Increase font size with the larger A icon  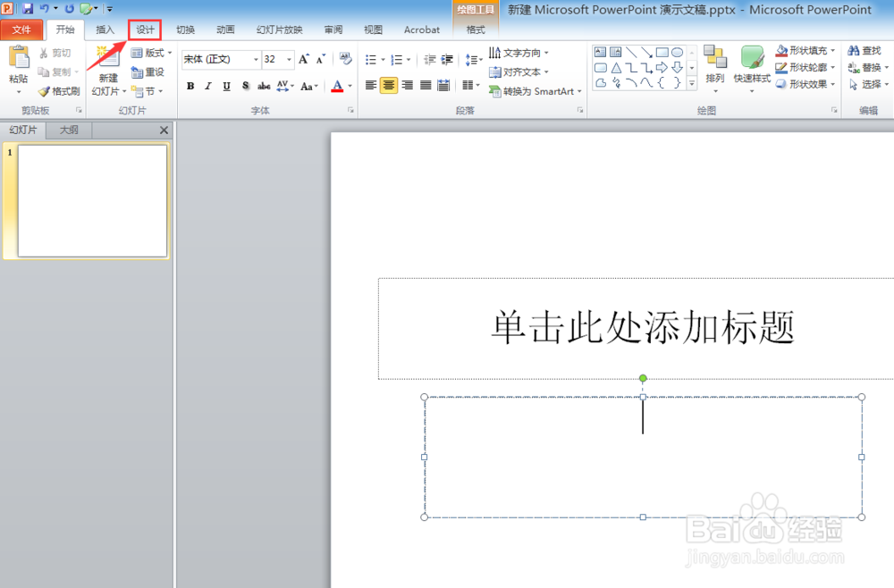tap(304, 59)
